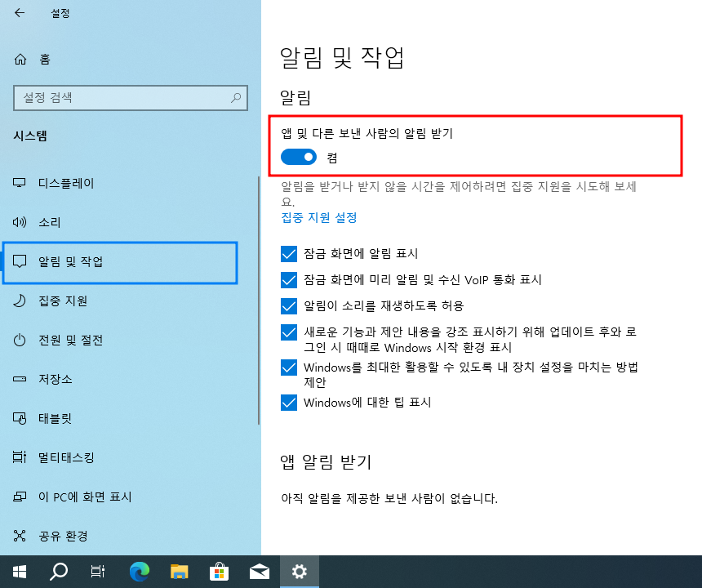Open Task View on the taskbar
Viewport: 702px width, 588px height.
(x=98, y=572)
